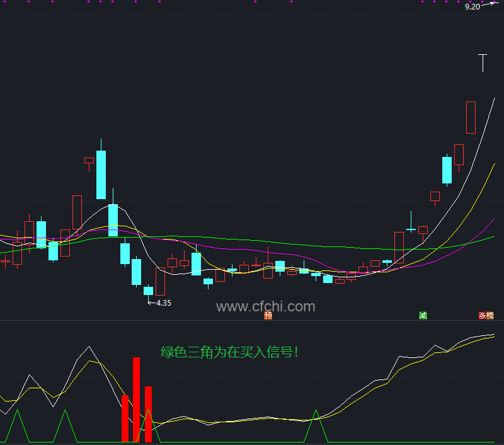The height and width of the screenshot is (445, 504).
Task: Click the tallest red indicator bar
Action: pos(136,400)
